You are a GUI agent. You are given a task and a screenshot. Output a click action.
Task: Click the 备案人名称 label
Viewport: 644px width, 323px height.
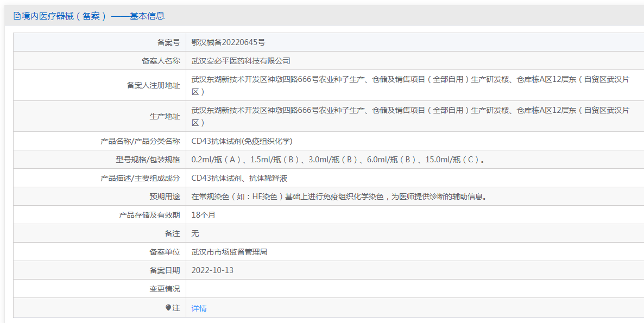[161, 61]
